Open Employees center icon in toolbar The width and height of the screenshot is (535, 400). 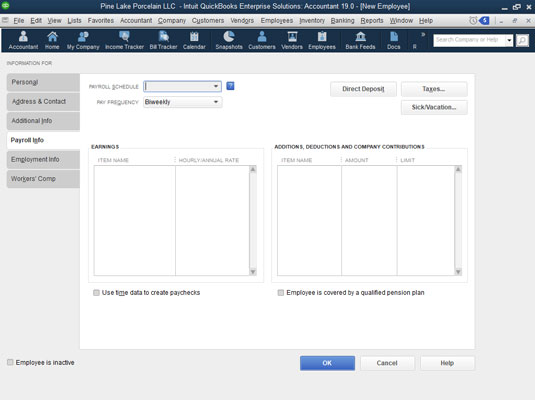(x=322, y=40)
